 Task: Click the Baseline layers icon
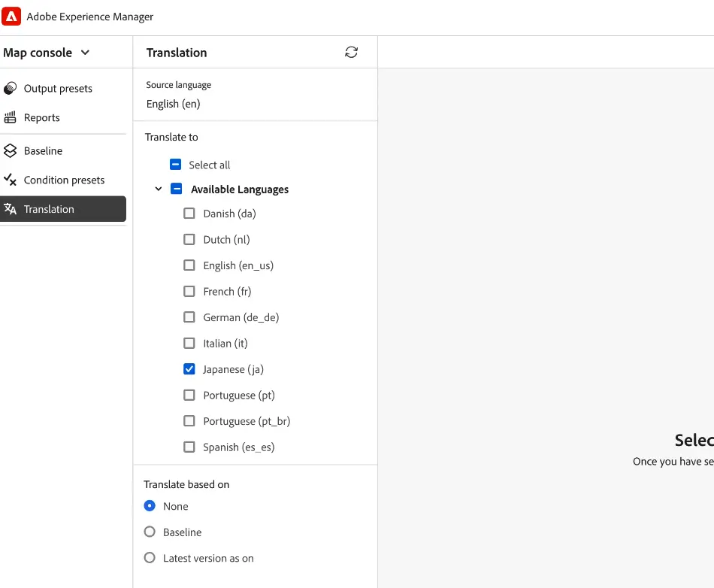click(x=10, y=150)
